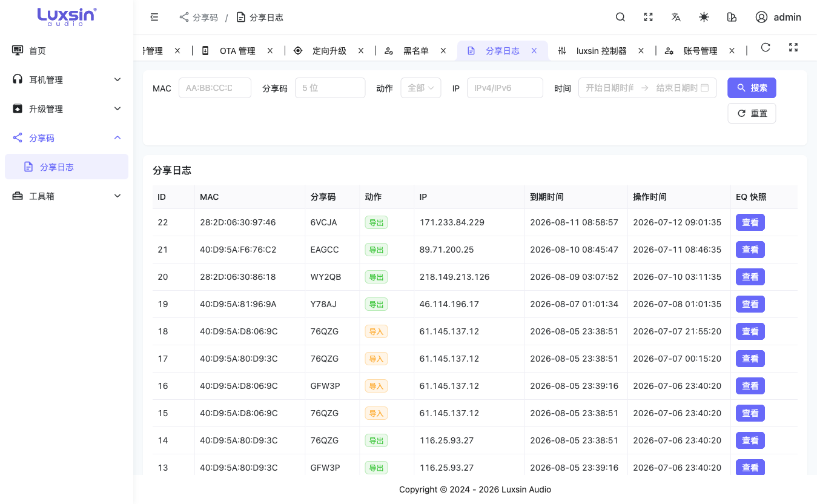
Task: Open the language translation icon
Action: point(676,17)
